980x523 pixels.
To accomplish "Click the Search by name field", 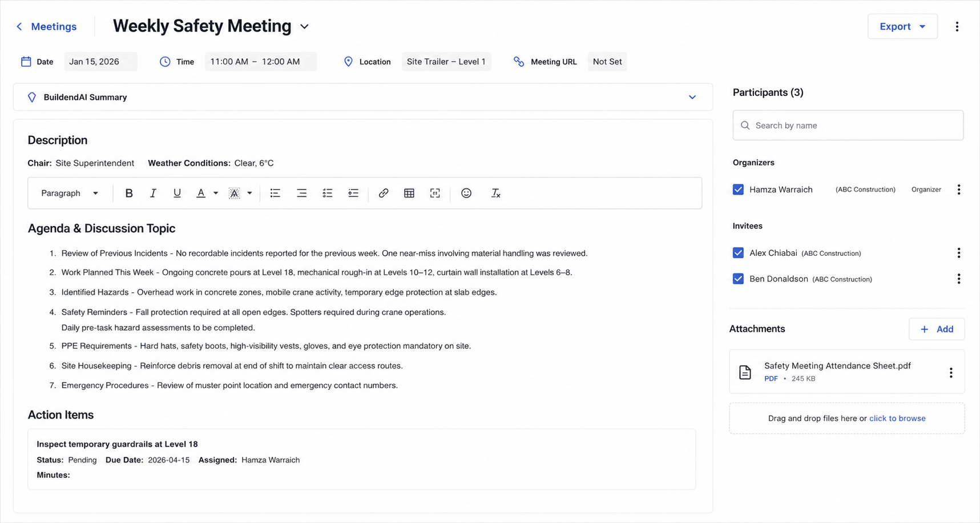I will (848, 125).
